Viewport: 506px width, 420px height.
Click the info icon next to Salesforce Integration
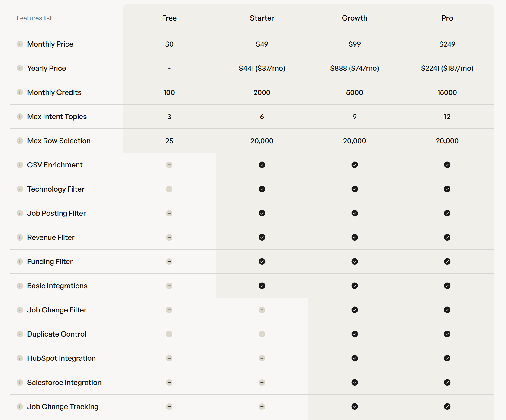20,383
